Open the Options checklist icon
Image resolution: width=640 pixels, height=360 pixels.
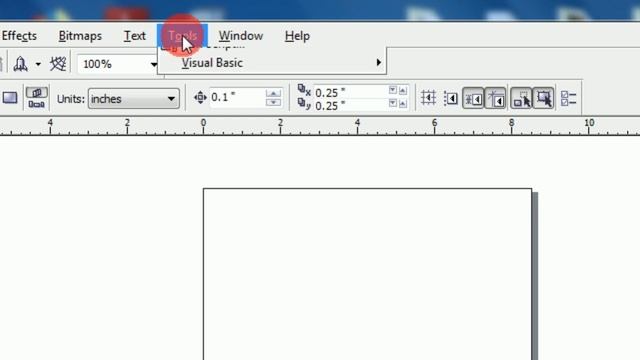coord(568,98)
